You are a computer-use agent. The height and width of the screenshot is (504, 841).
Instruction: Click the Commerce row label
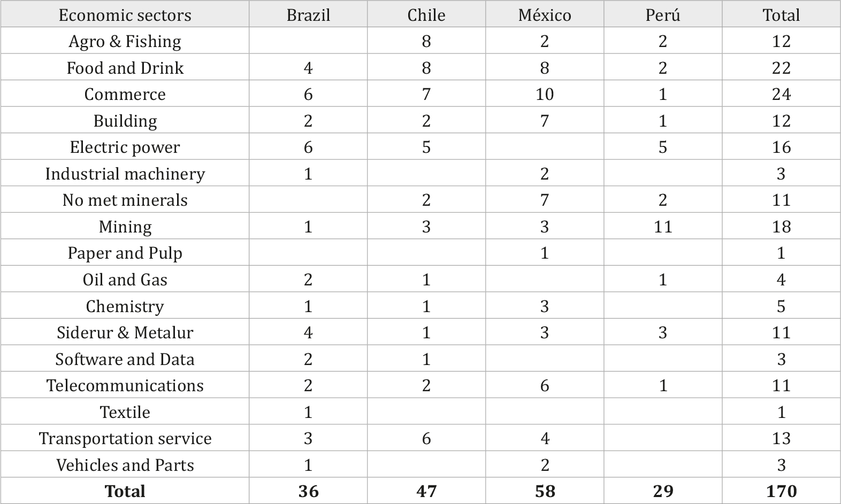125,94
